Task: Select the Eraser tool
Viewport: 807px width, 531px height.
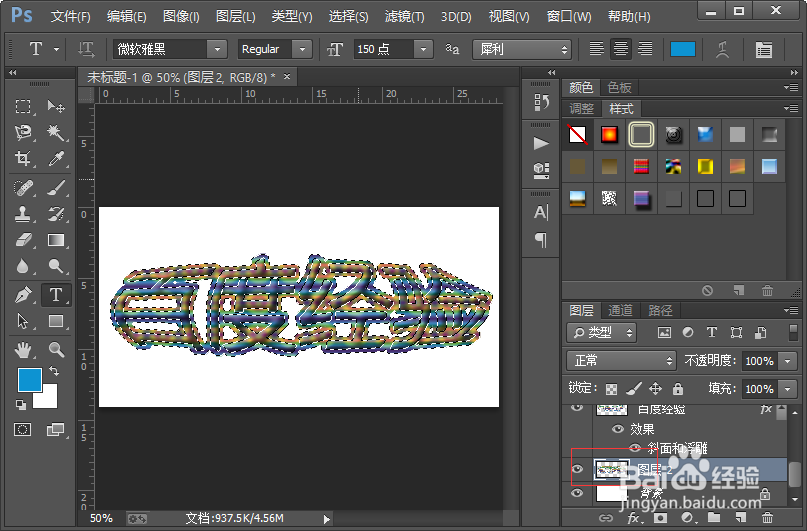Action: 23,240
